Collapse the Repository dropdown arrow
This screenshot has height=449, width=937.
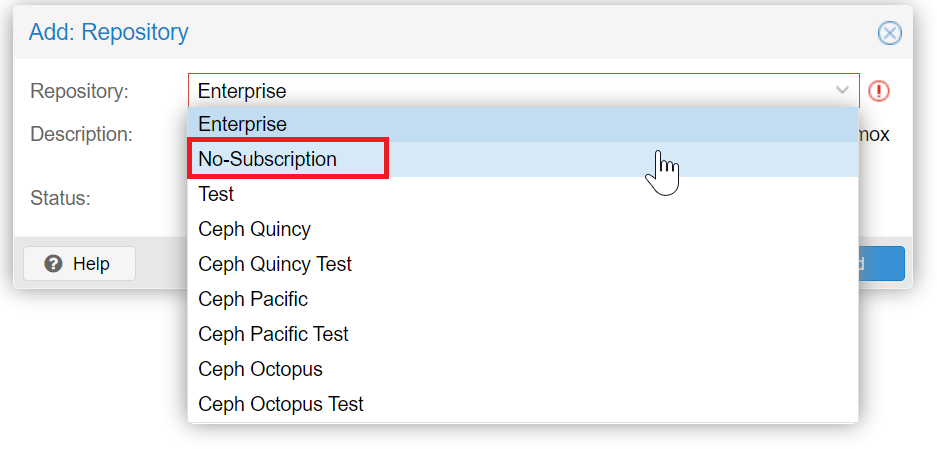tap(842, 90)
